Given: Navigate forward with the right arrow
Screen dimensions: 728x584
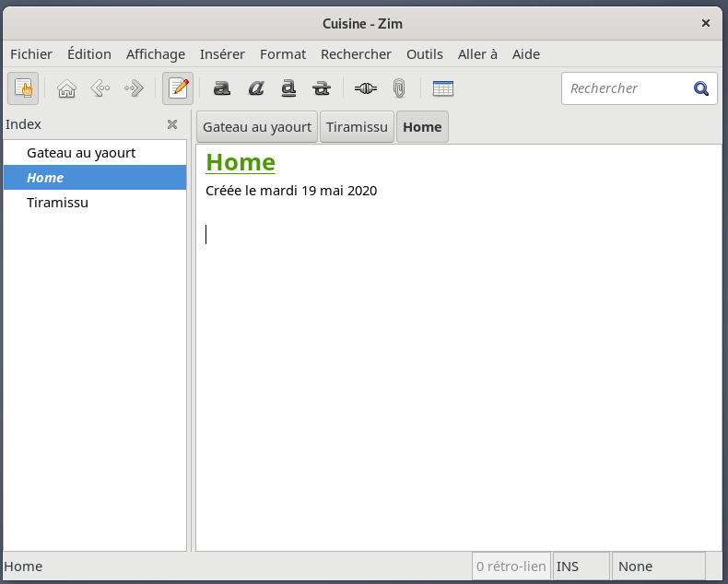Looking at the screenshot, I should [x=135, y=88].
